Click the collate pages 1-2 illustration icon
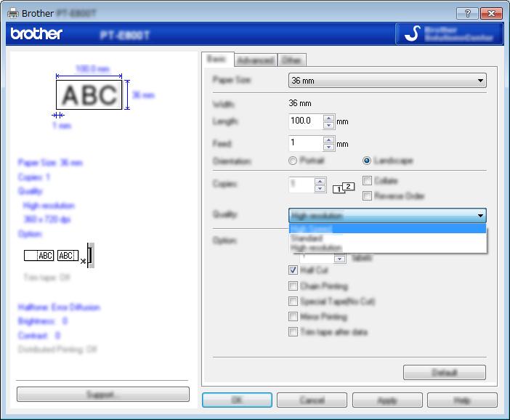510x420 pixels. point(344,187)
